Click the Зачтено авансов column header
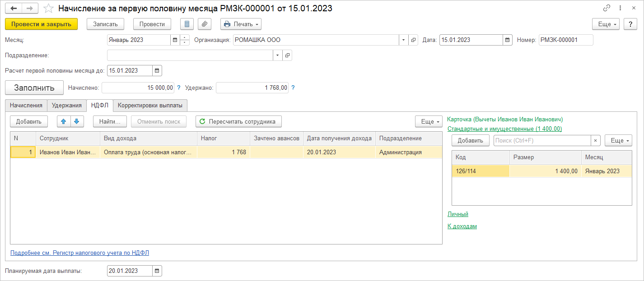 (x=276, y=138)
